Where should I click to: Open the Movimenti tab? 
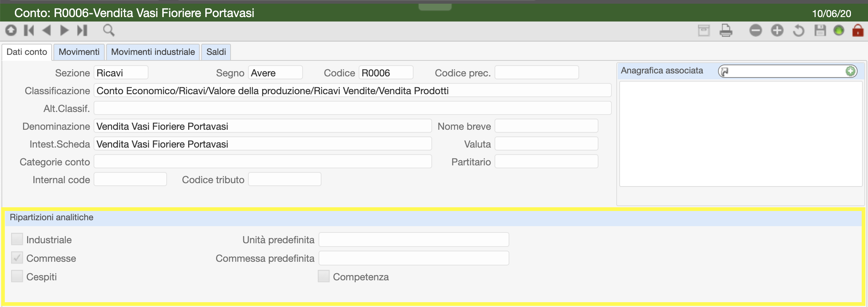pyautogui.click(x=79, y=52)
